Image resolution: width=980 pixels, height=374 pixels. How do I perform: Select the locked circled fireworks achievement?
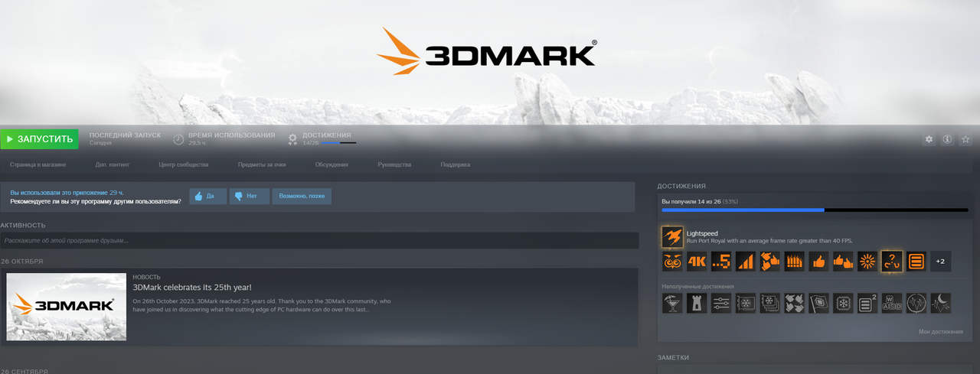click(916, 303)
